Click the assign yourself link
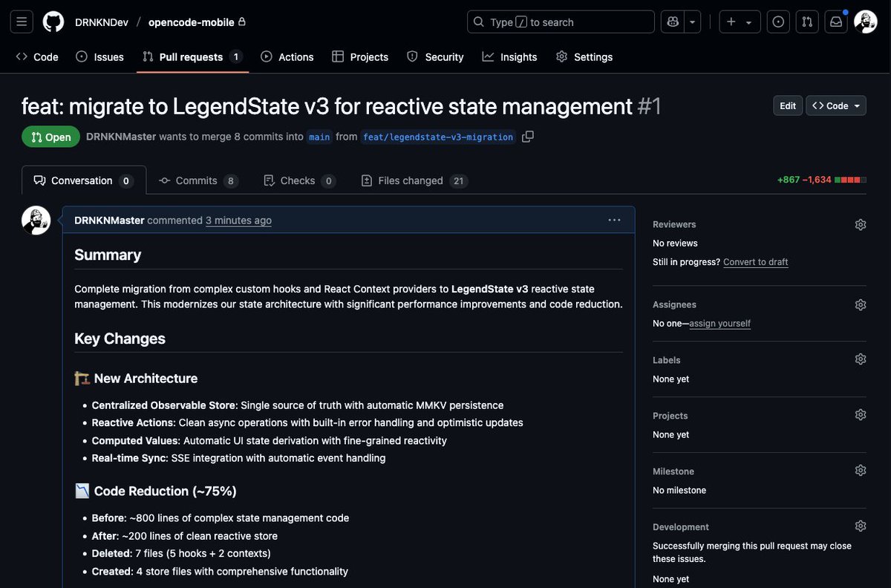Image resolution: width=891 pixels, height=588 pixels. tap(719, 324)
